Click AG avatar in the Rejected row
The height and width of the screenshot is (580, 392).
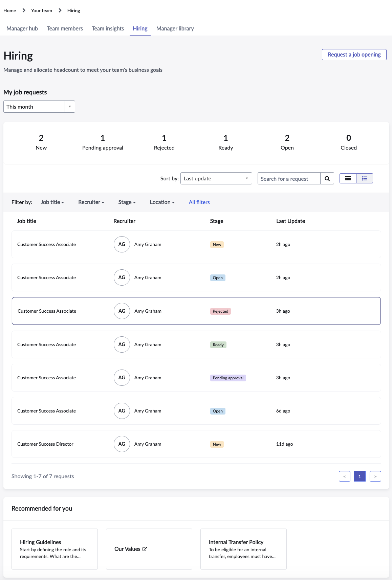[x=122, y=311]
